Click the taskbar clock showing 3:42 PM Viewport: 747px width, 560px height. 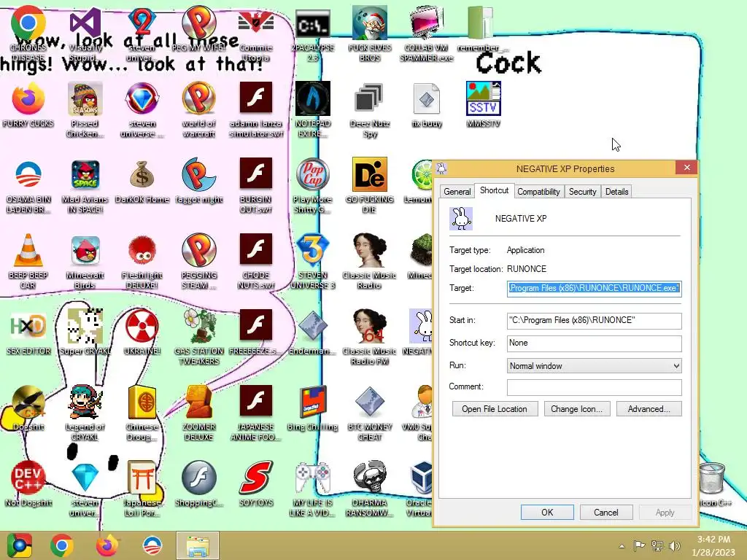click(713, 545)
